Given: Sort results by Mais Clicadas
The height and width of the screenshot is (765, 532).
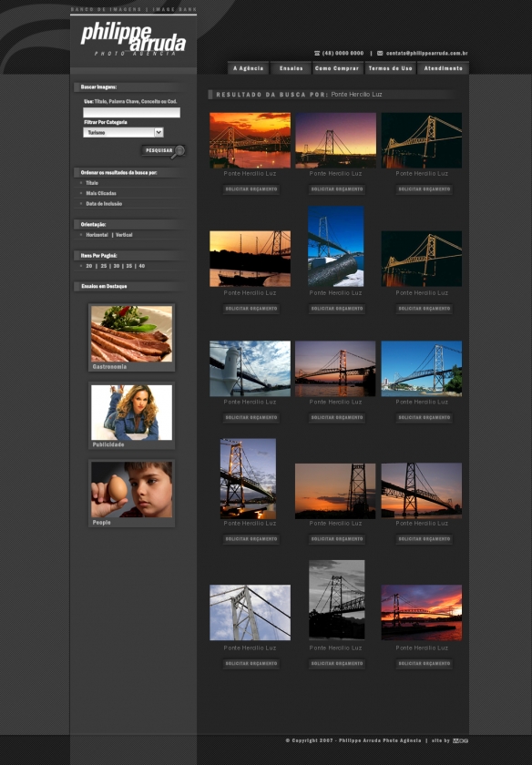Looking at the screenshot, I should [100, 193].
